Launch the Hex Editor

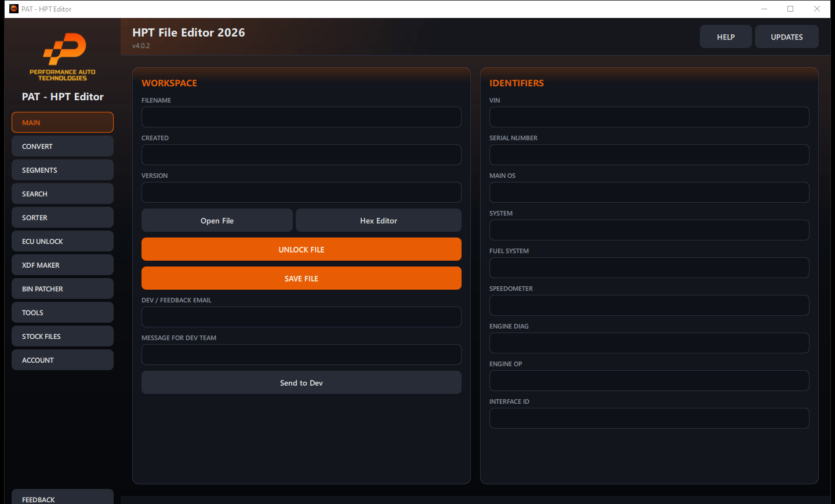[x=379, y=220]
